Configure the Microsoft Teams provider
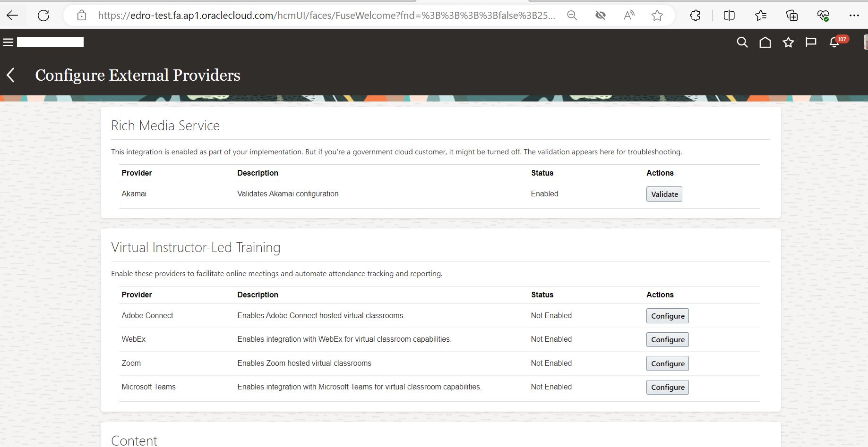Screen dimensions: 868x447 coord(668,387)
